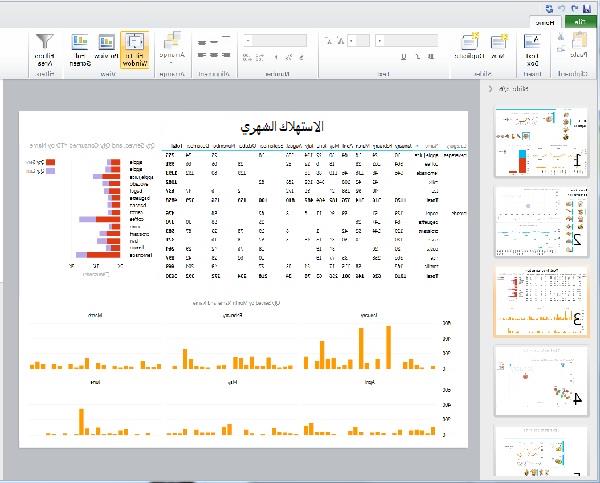Click the lemonade label in bar chart
Viewport: 600px width, 483px height.
(x=141, y=255)
